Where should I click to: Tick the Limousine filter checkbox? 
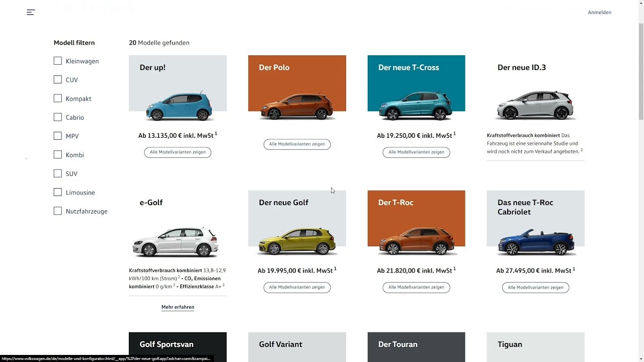[x=57, y=193]
